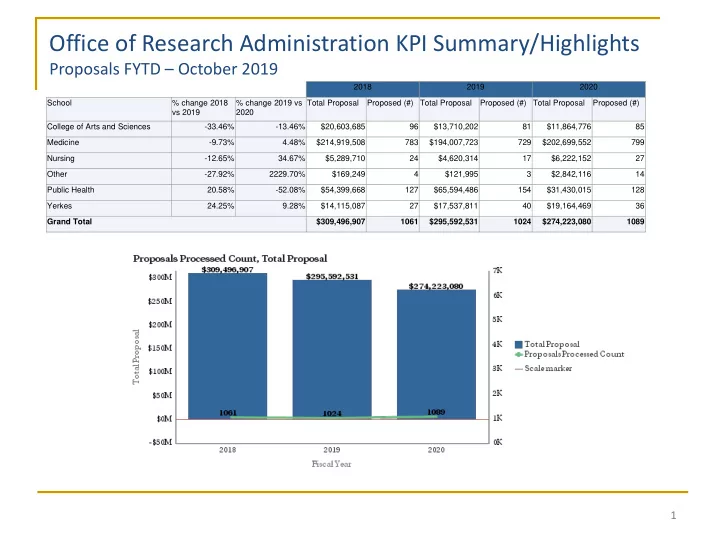Click the $31,430,015 cell
This screenshot has width=720, height=540.
click(562, 190)
